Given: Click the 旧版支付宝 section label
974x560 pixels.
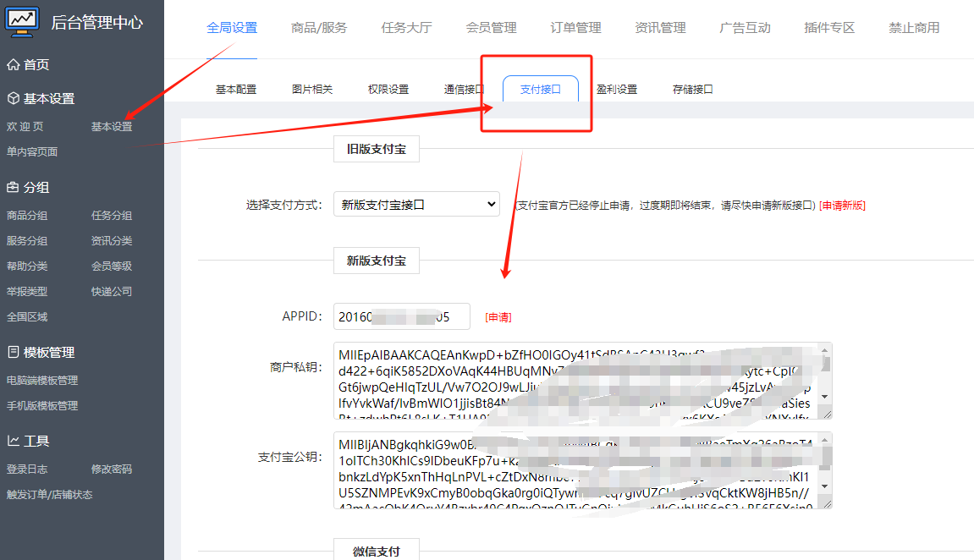Looking at the screenshot, I should (377, 149).
